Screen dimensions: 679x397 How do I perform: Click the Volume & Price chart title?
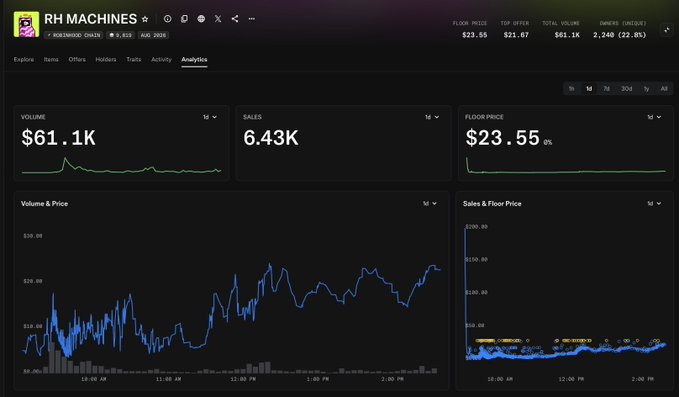[45, 203]
